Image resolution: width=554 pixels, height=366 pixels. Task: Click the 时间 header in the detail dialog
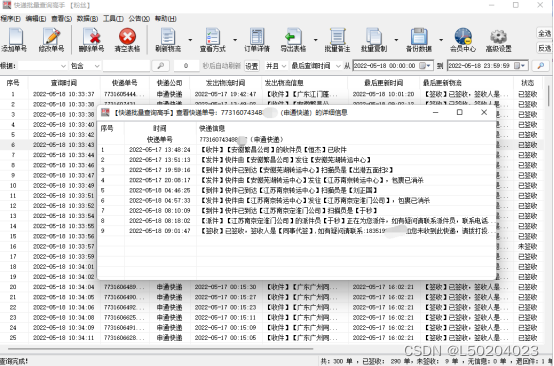(x=160, y=129)
